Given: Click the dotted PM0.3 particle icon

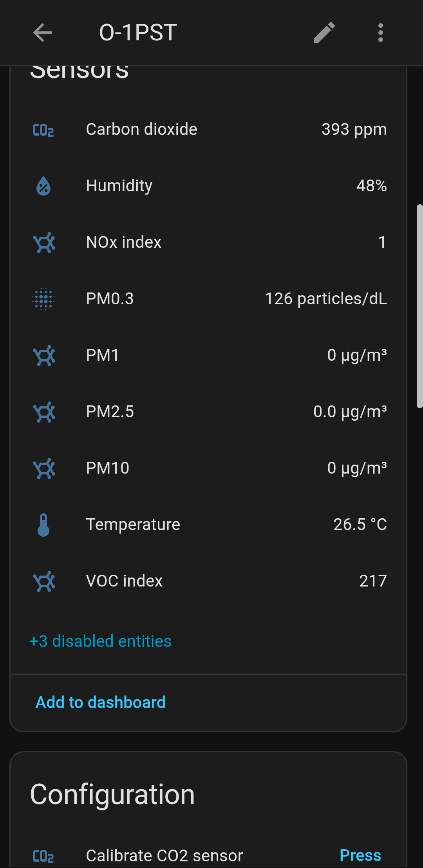Looking at the screenshot, I should pyautogui.click(x=43, y=299).
